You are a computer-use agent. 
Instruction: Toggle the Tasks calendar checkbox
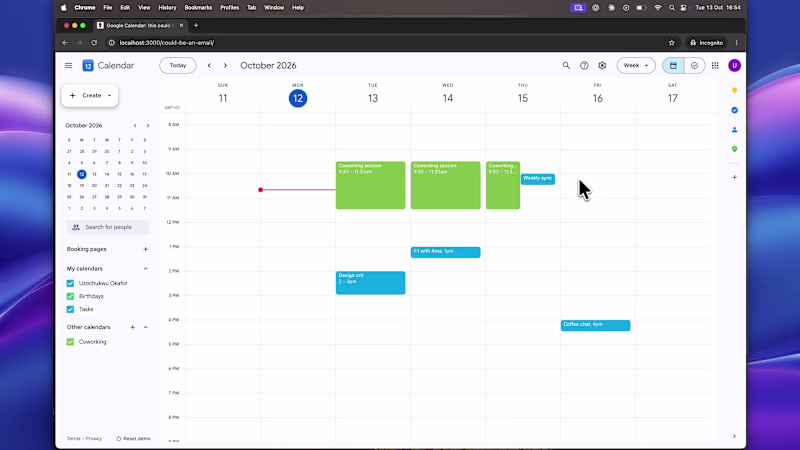(x=70, y=309)
